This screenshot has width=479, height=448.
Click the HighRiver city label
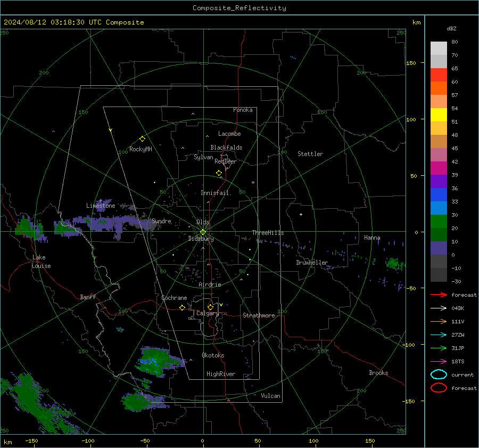(221, 374)
